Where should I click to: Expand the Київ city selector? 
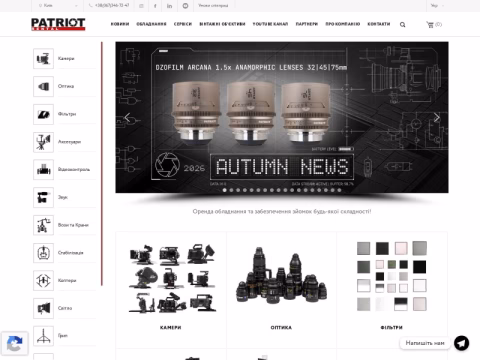click(58, 6)
